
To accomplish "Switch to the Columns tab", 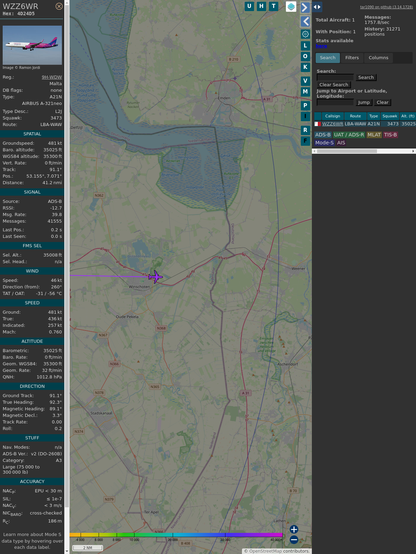I will point(378,58).
